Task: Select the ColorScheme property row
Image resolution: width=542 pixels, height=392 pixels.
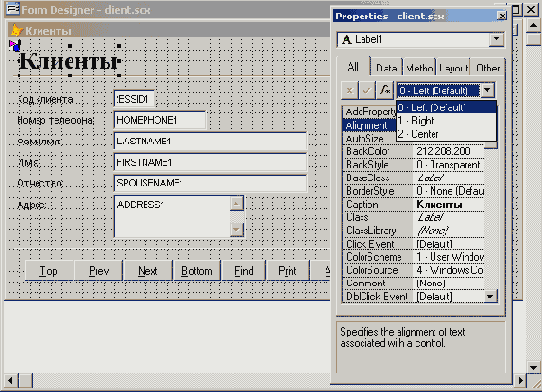Action: click(x=413, y=257)
